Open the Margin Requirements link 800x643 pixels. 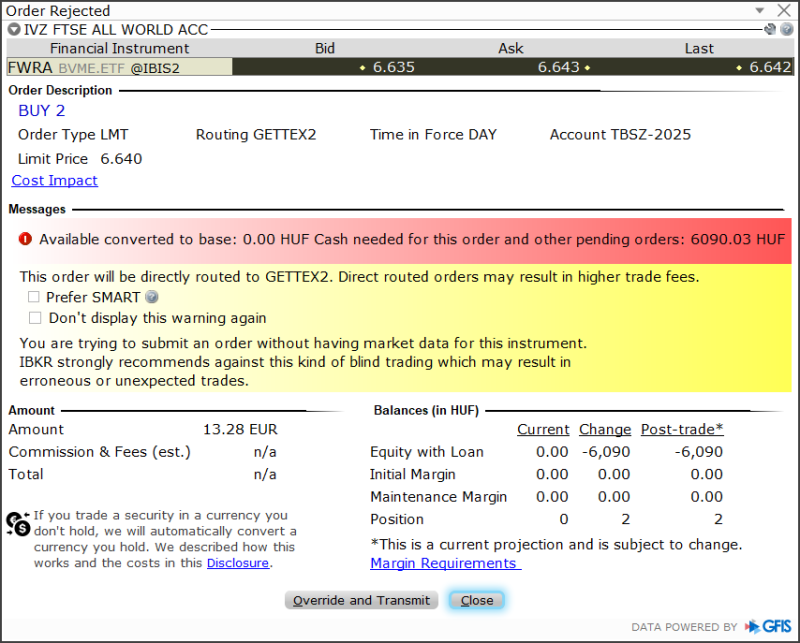[x=445, y=563]
